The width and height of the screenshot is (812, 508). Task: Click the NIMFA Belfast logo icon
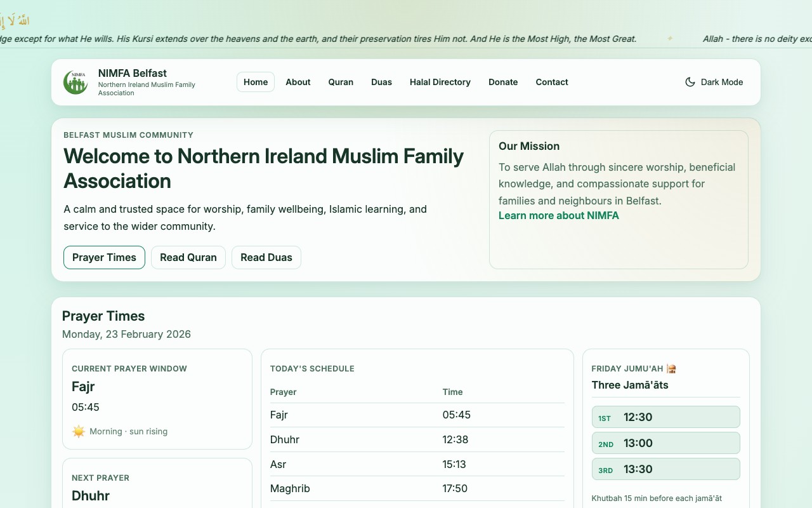(75, 81)
